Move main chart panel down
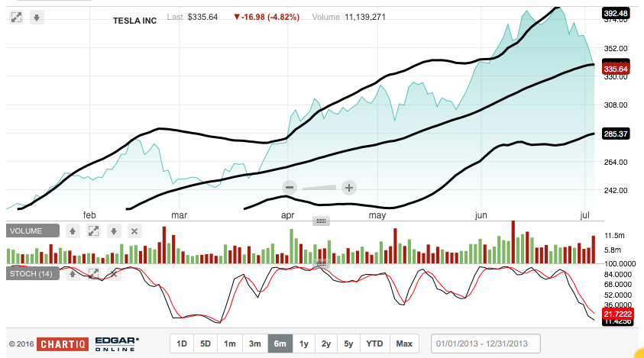Image resolution: width=644 pixels, height=358 pixels. pos(37,18)
